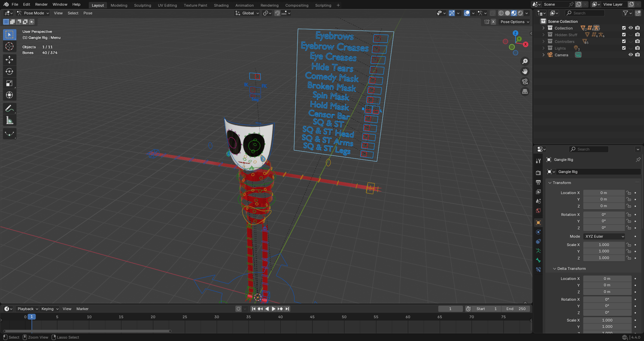Open the Scene properties tab
644x341 pixels.
(538, 201)
